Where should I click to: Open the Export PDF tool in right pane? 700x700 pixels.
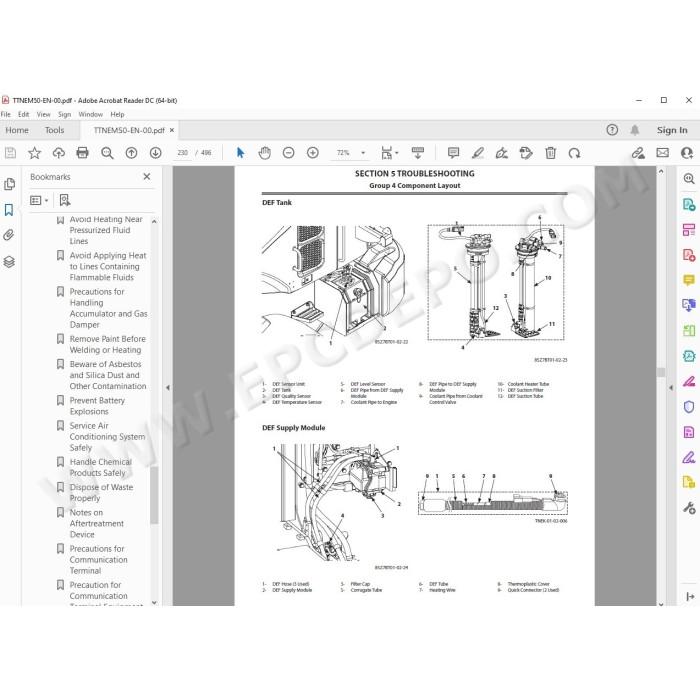pos(689,205)
